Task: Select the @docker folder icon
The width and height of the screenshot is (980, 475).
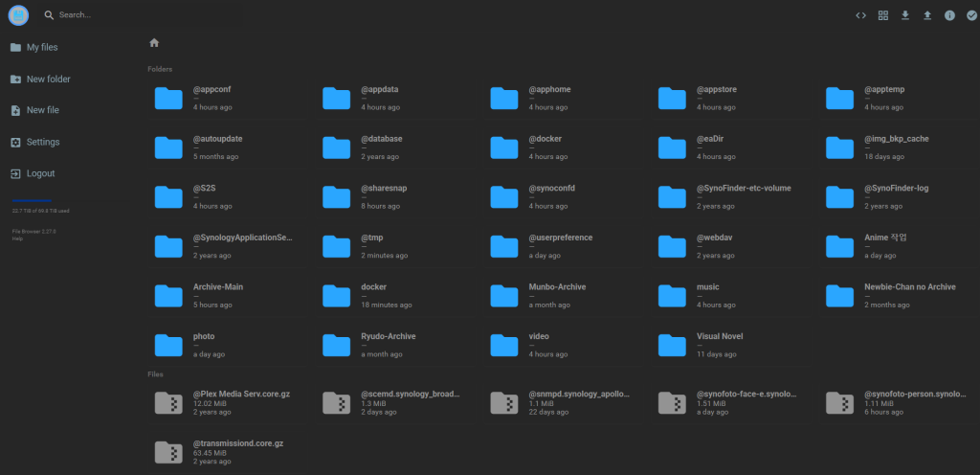Action: pyautogui.click(x=504, y=147)
